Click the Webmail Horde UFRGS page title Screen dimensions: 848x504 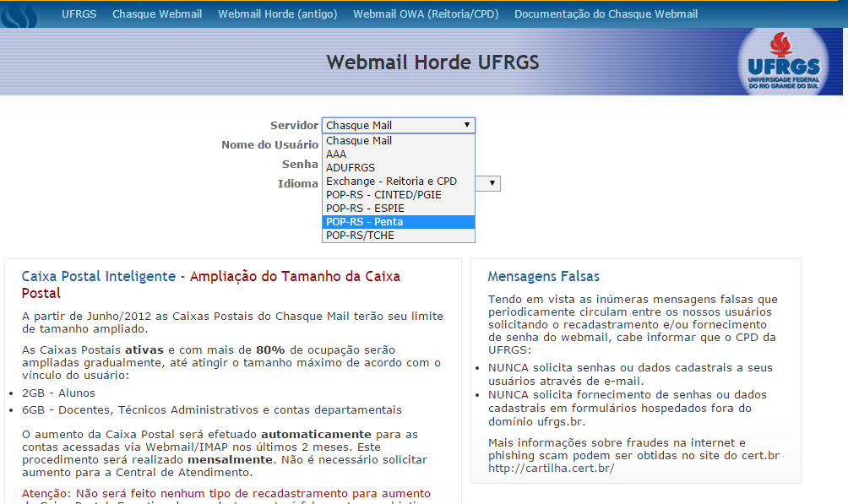coord(432,62)
